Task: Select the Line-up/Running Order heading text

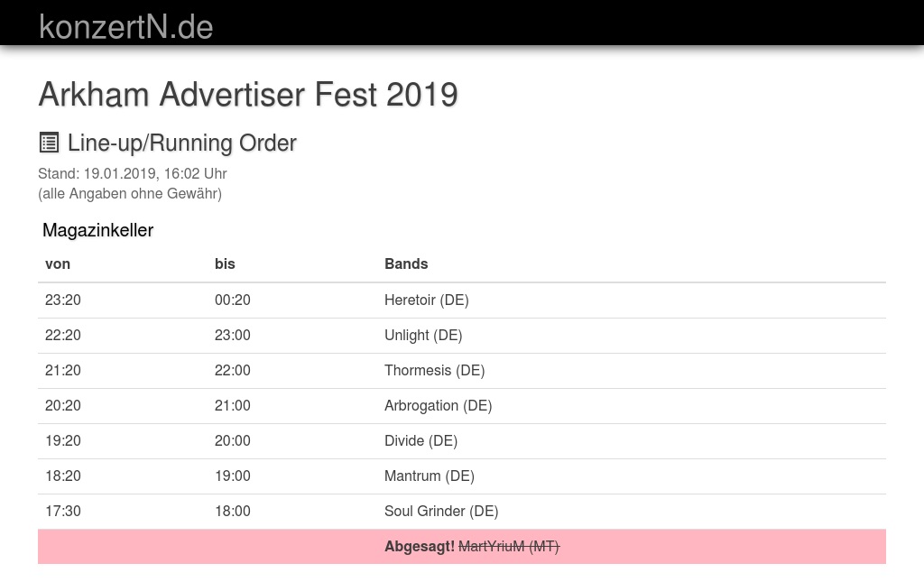Action: pos(182,143)
